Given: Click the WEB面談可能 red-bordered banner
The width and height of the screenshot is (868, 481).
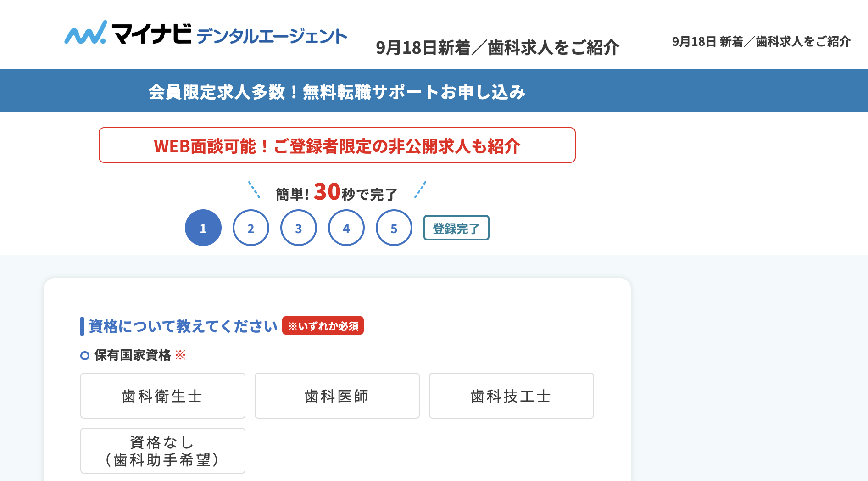Looking at the screenshot, I should point(337,145).
